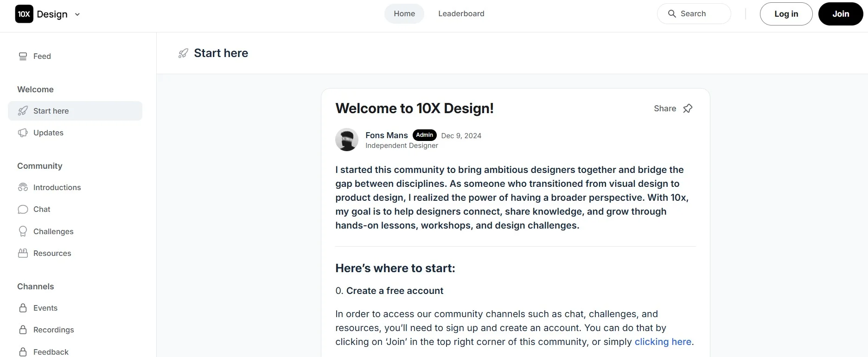Screen dimensions: 868x357
Task: Click the speech bubble icon beside Chat
Action: pyautogui.click(x=23, y=210)
